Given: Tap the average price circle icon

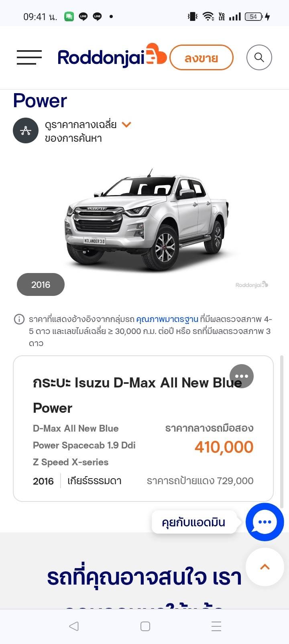Looking at the screenshot, I should 26,130.
